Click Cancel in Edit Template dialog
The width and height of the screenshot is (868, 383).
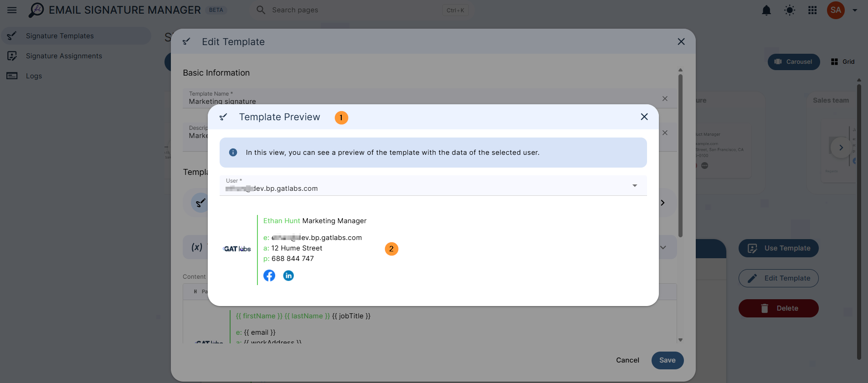tap(627, 360)
